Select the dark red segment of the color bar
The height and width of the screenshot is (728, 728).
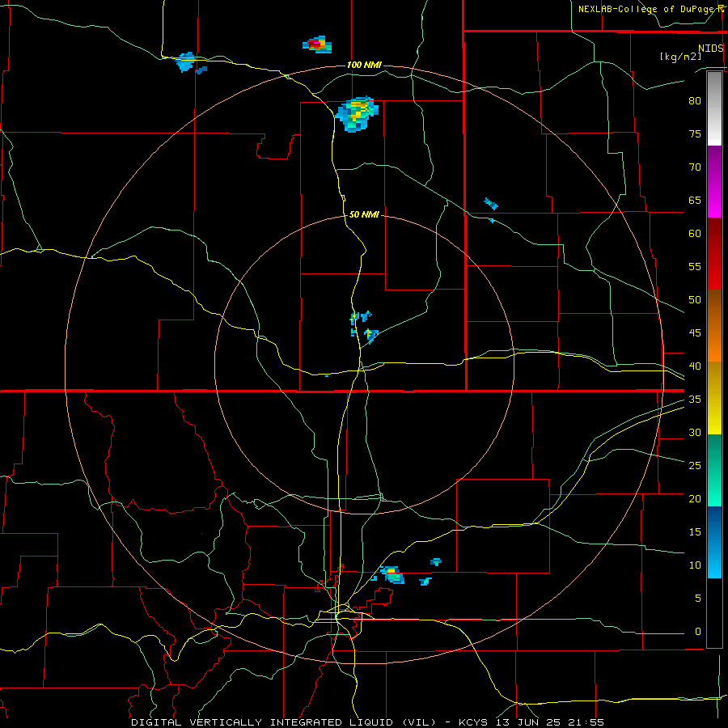point(714,253)
